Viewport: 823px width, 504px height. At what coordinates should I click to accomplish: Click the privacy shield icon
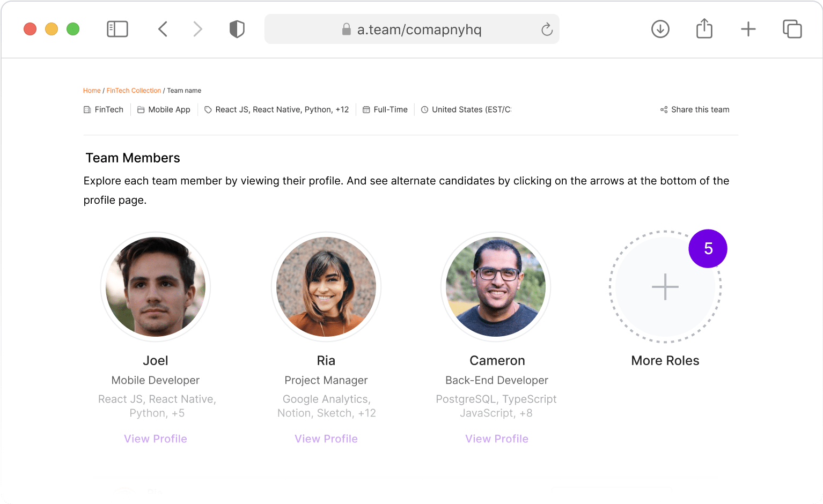pos(237,29)
